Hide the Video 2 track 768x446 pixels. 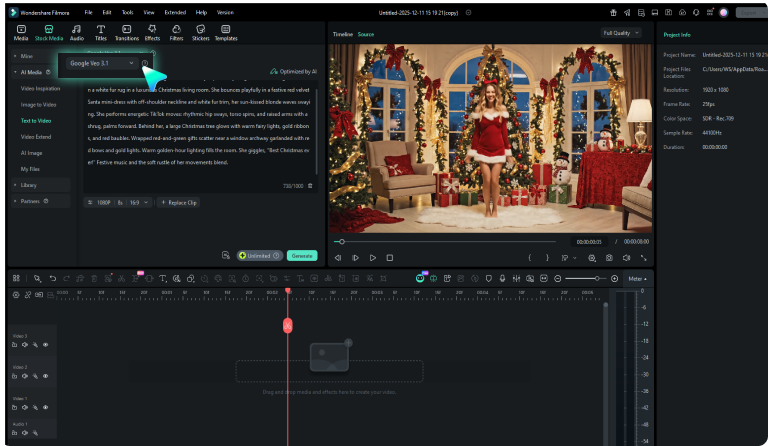46,376
